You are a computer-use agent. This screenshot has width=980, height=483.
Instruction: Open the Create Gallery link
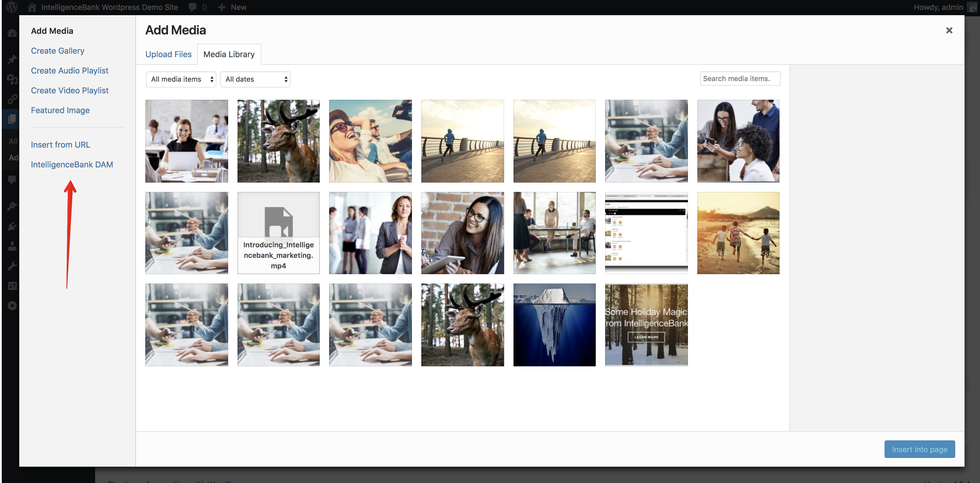coord(57,51)
